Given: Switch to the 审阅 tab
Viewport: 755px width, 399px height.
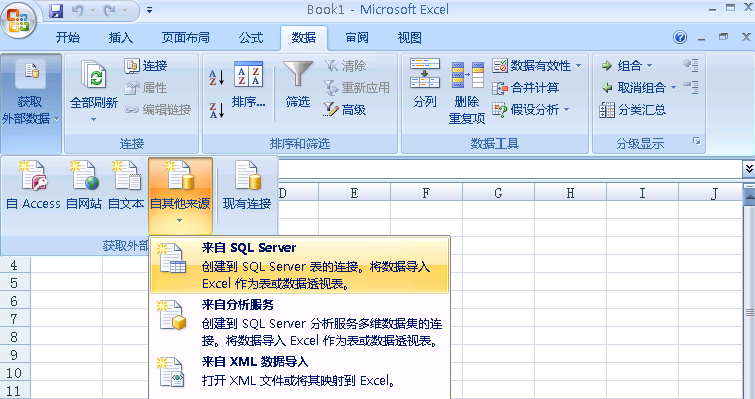Looking at the screenshot, I should 357,38.
